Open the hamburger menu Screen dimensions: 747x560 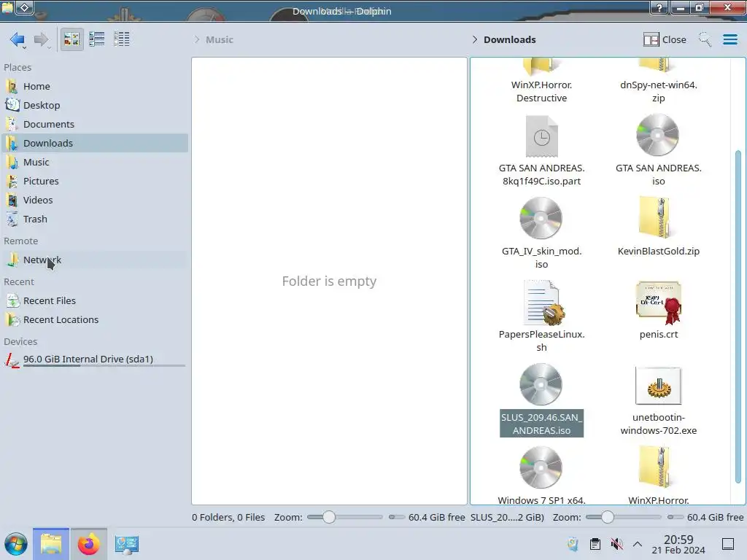[x=729, y=39]
